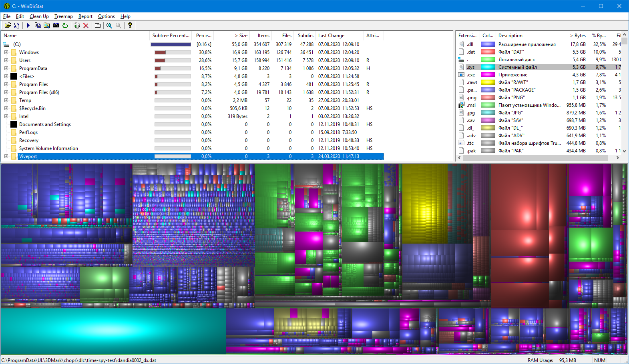Screen dimensions: 629x364
Task: Click the Open drive folder toolbar icon
Action: pos(7,25)
